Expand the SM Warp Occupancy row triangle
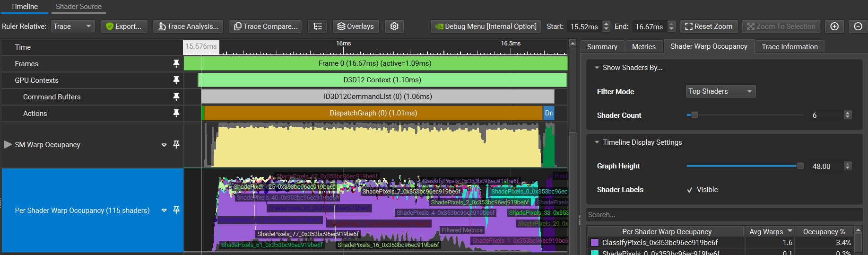 point(8,144)
